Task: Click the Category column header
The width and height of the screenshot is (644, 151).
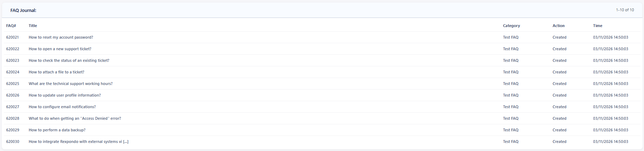Action: coord(511,26)
